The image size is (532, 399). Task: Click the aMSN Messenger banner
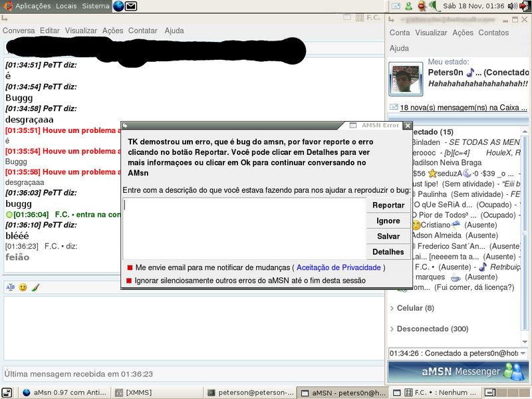[x=458, y=371]
